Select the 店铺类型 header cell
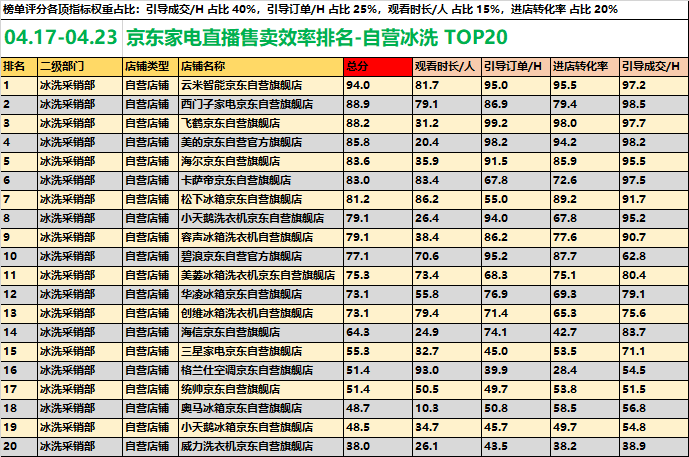This screenshot has width=689, height=457. pos(150,66)
